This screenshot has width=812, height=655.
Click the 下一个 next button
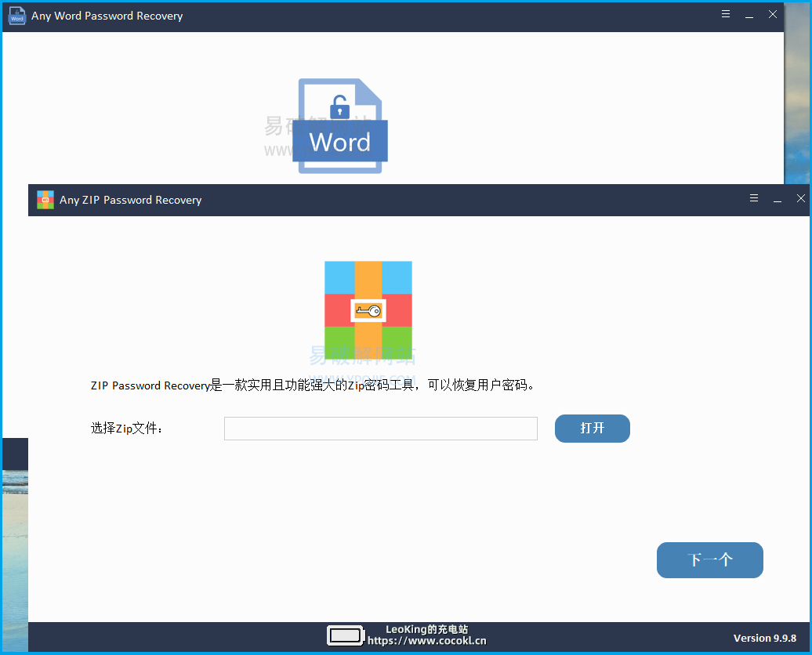coord(709,559)
